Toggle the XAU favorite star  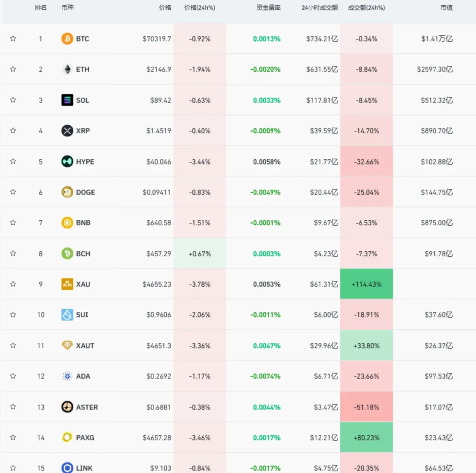pos(13,284)
